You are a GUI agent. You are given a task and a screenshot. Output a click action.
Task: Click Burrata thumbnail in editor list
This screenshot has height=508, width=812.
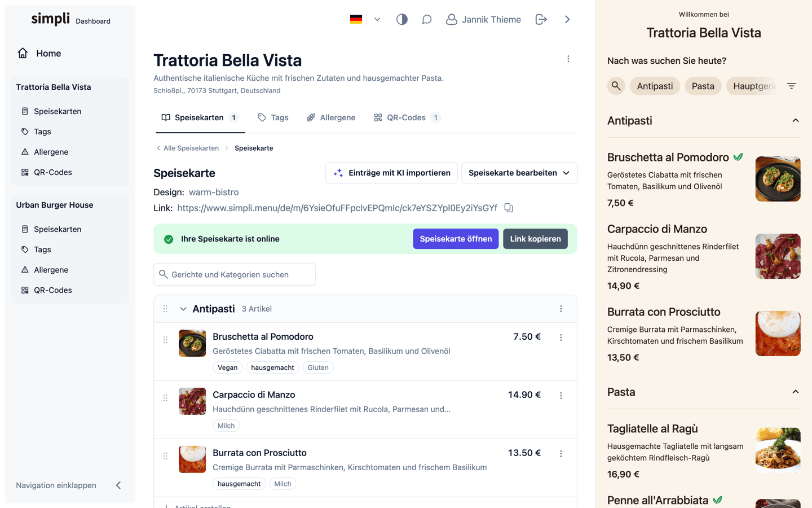[x=192, y=459]
